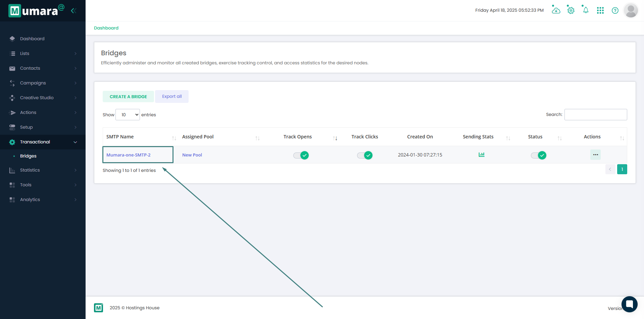Screen dimensions: 644x319
Task: Click the Campaigns sidebar icon
Action: pos(12,83)
